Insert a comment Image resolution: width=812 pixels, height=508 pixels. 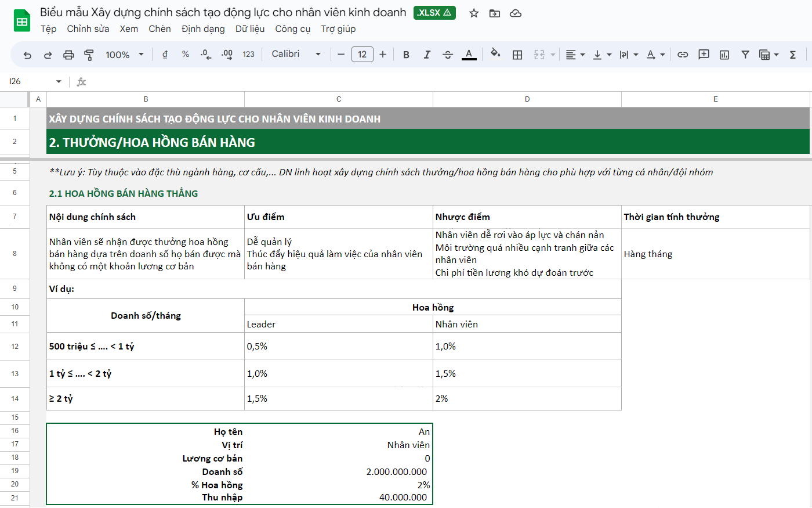704,55
